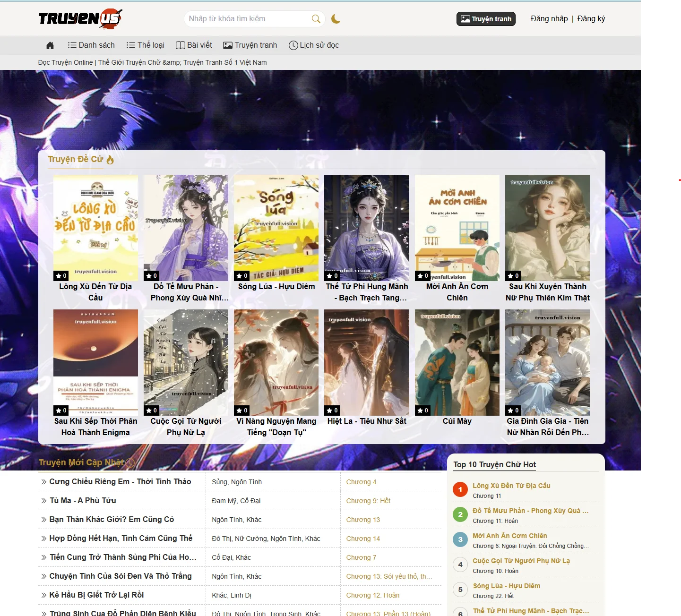Toggle dark mode with the moon icon
The image size is (681, 616).
(336, 19)
